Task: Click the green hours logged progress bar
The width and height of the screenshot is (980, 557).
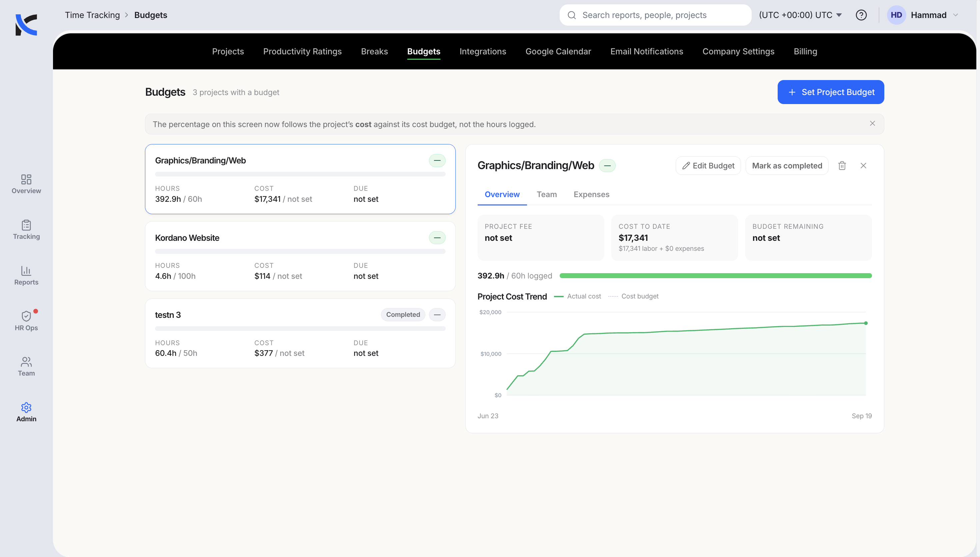Action: point(715,276)
